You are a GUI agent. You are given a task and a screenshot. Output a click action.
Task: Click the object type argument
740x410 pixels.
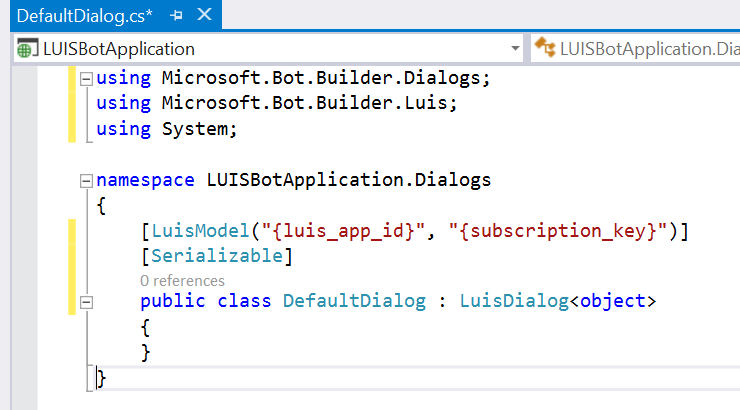[613, 301]
